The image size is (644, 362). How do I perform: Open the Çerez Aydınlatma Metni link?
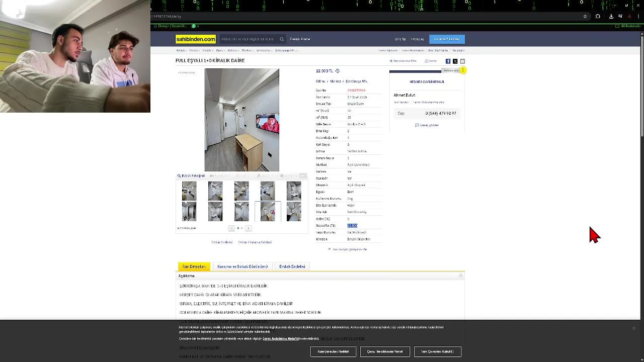coord(280,339)
